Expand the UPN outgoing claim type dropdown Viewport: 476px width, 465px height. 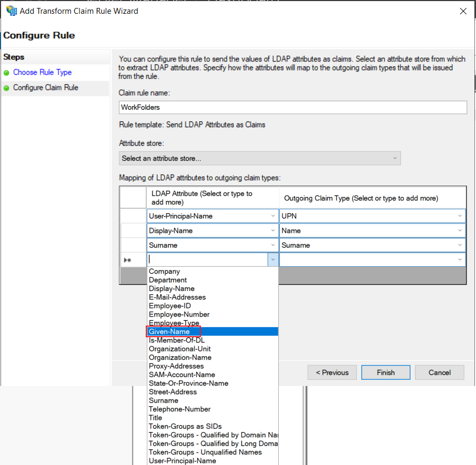460,216
